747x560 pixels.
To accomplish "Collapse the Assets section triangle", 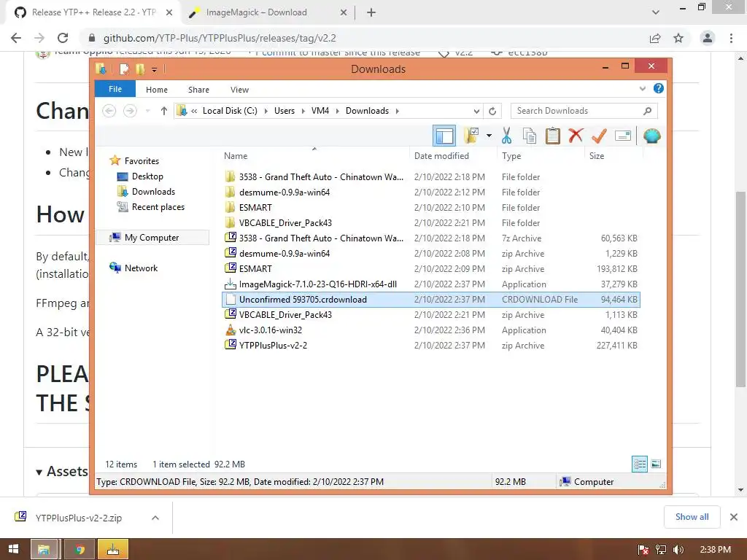I will (x=39, y=472).
